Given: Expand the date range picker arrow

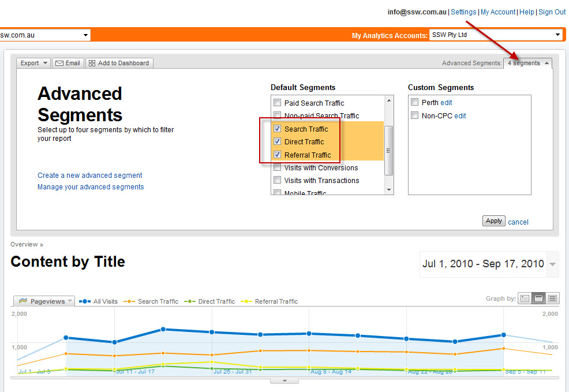Looking at the screenshot, I should 553,264.
